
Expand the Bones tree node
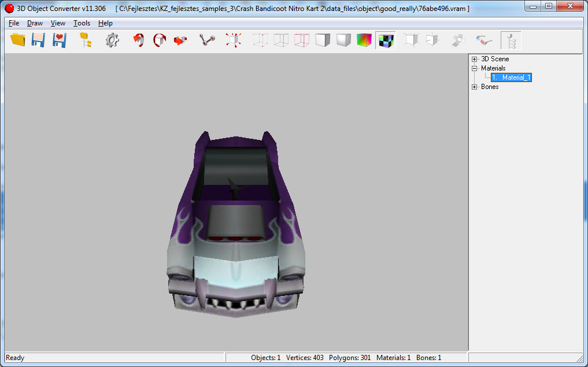tap(475, 87)
